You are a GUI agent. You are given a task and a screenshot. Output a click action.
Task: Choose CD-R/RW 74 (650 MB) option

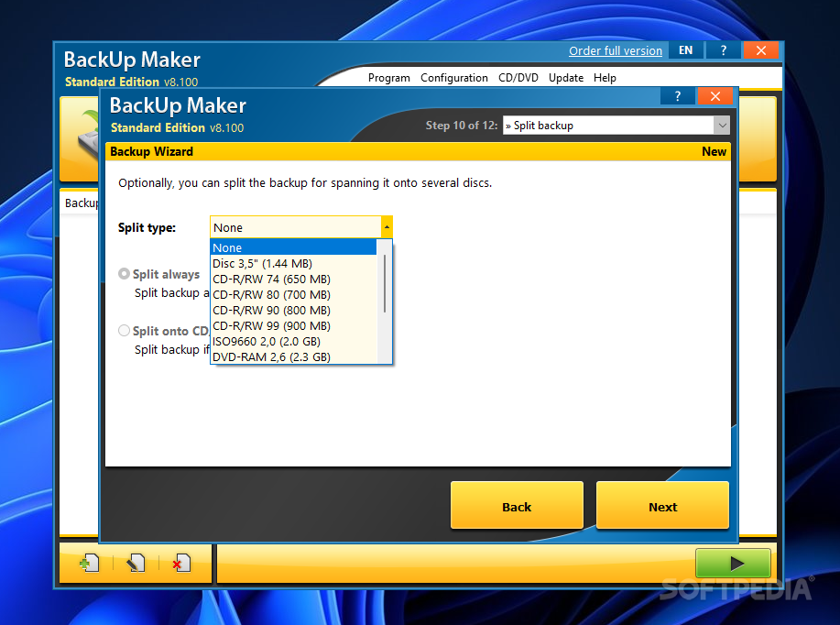coord(293,279)
